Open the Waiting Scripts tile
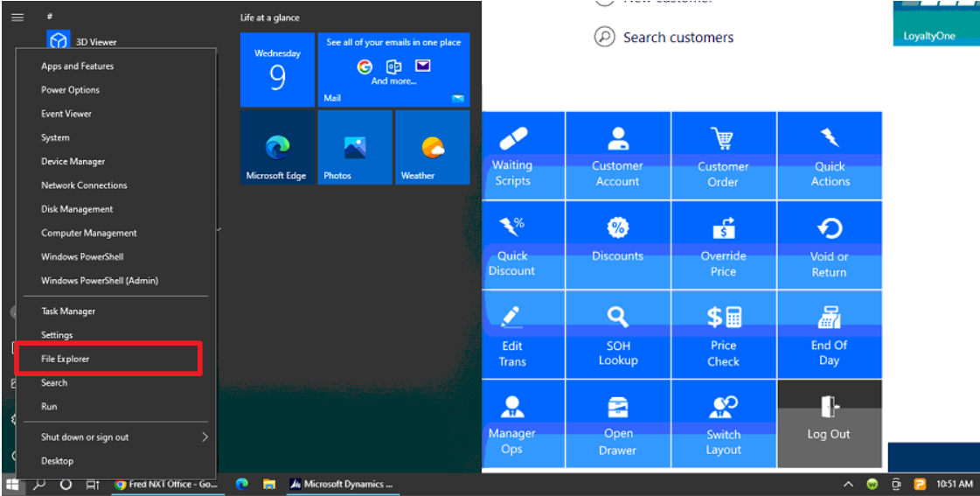This screenshot has width=980, height=496. click(x=512, y=156)
